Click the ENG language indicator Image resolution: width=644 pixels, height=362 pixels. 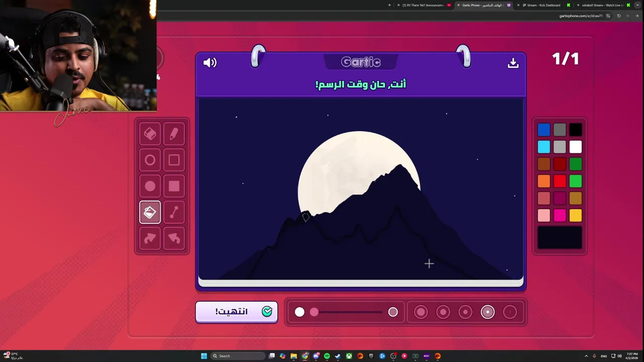(604, 356)
